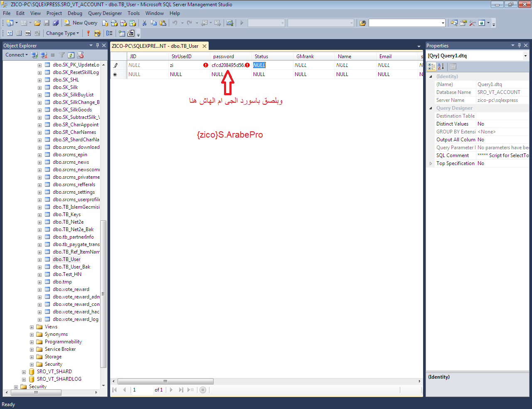
Task: Collapse the Query Designer property group
Action: tap(431, 108)
